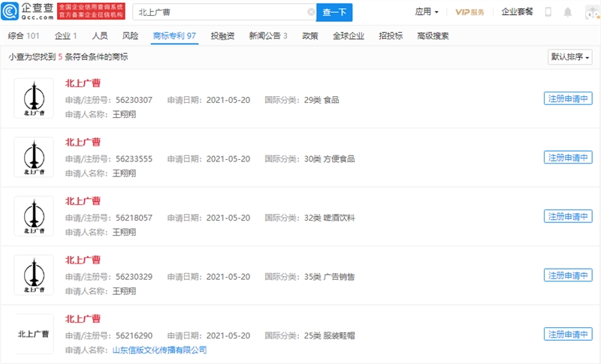Click registration number 56233555 text
This screenshot has width=601, height=364.
134,159
